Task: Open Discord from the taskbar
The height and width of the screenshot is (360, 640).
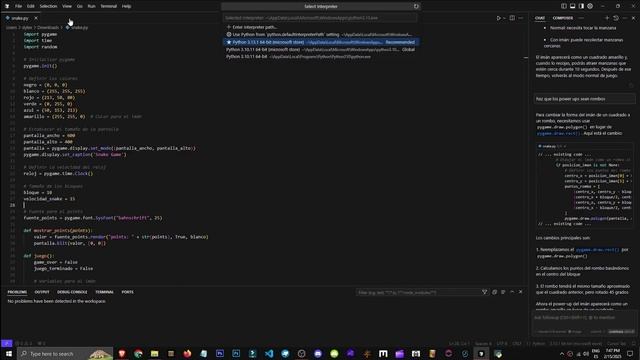Action: 318,353
